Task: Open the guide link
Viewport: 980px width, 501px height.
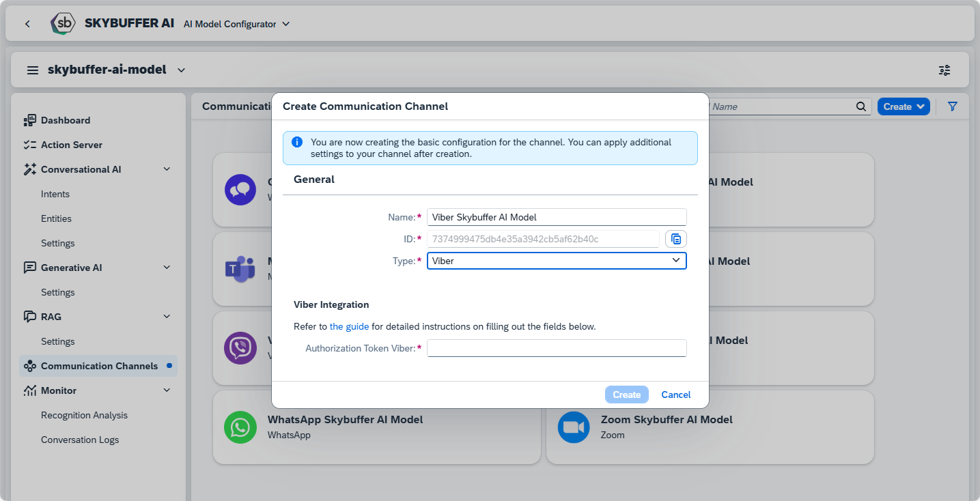Action: point(349,326)
